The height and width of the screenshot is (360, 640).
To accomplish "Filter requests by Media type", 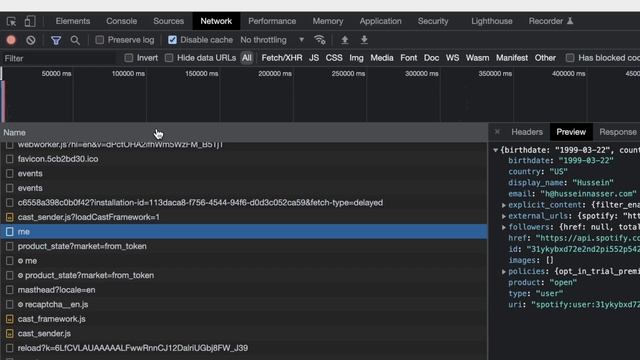I will [382, 58].
